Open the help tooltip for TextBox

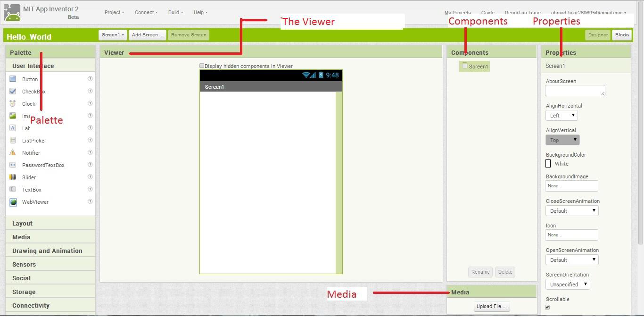point(90,189)
